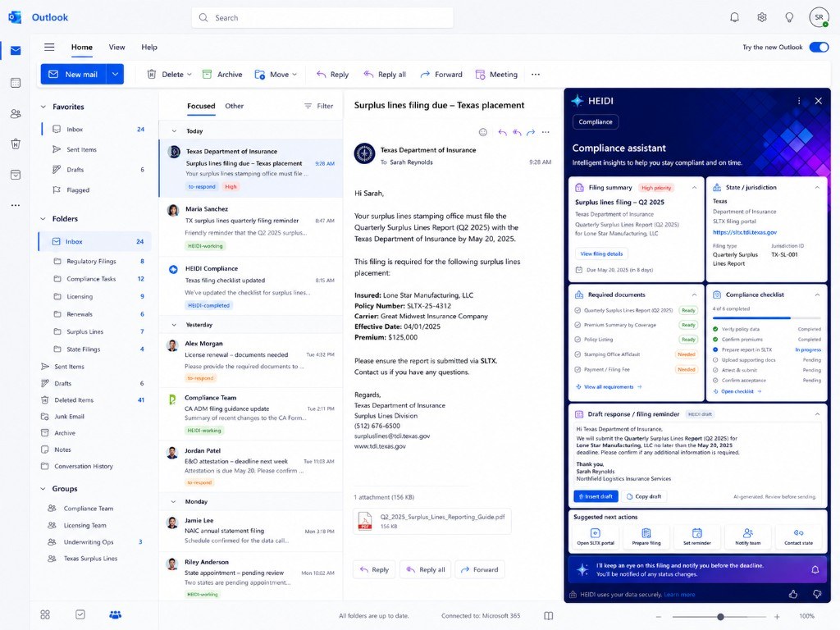The height and width of the screenshot is (630, 840).
Task: Open the Help tab
Action: (149, 47)
